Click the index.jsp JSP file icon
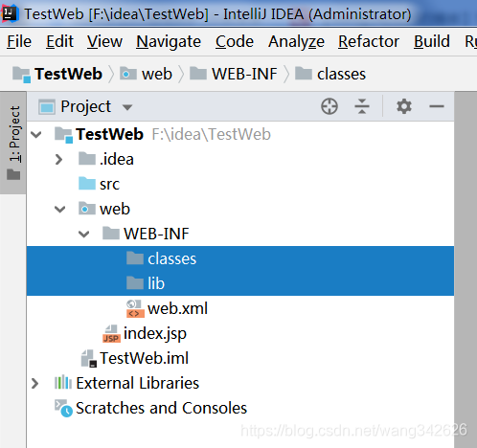 111,334
